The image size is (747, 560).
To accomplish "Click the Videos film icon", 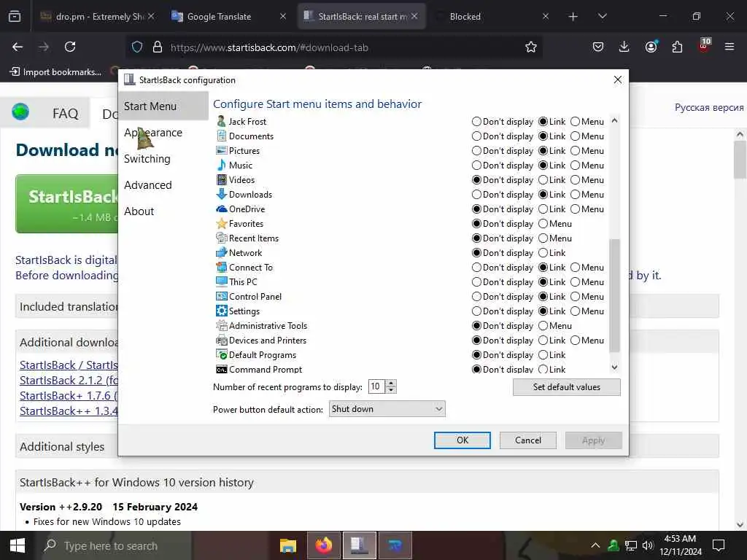I will click(x=221, y=180).
